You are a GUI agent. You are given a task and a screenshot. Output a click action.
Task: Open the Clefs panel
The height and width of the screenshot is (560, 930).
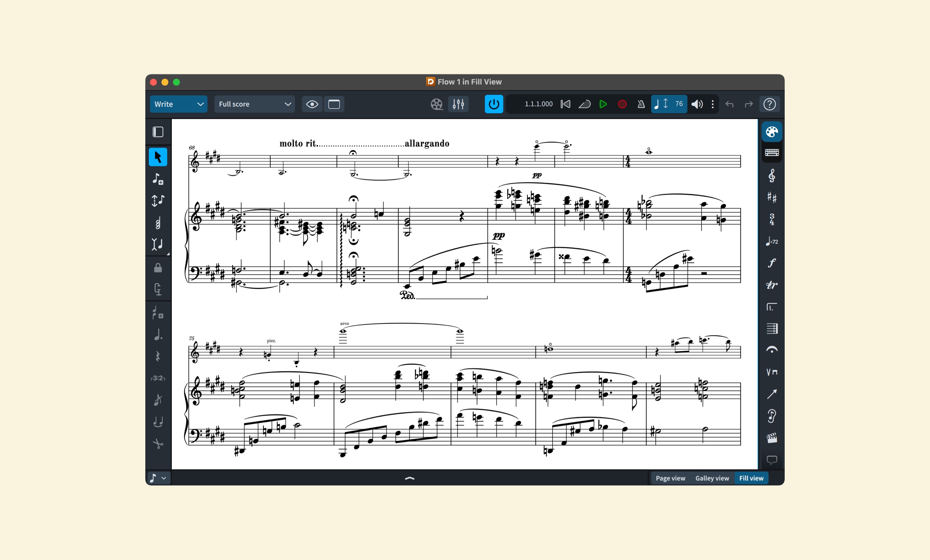pos(772,176)
